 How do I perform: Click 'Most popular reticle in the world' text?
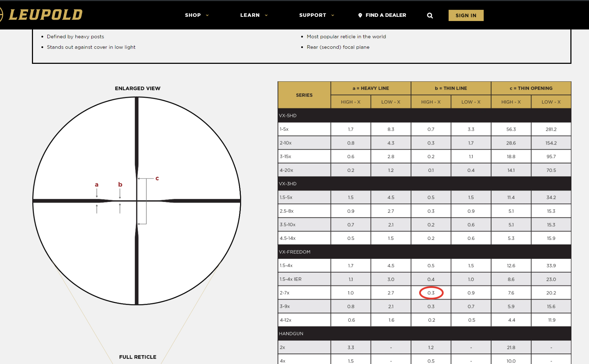tap(346, 36)
